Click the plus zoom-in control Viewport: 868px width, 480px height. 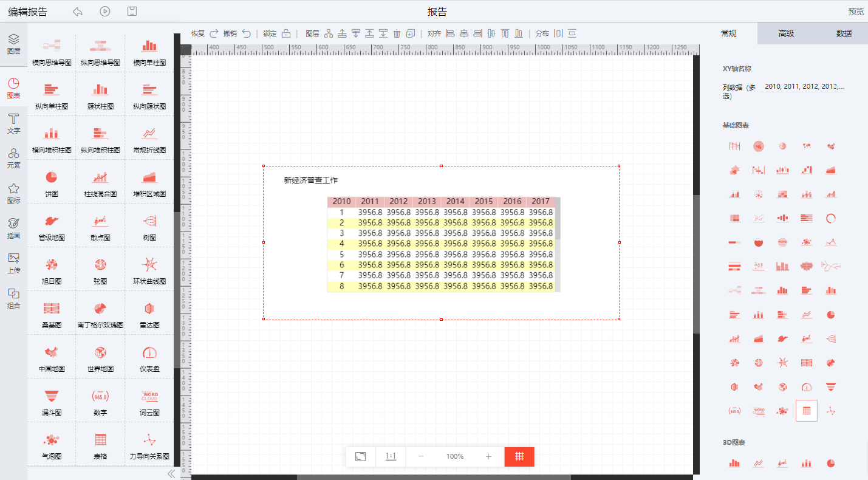point(488,456)
